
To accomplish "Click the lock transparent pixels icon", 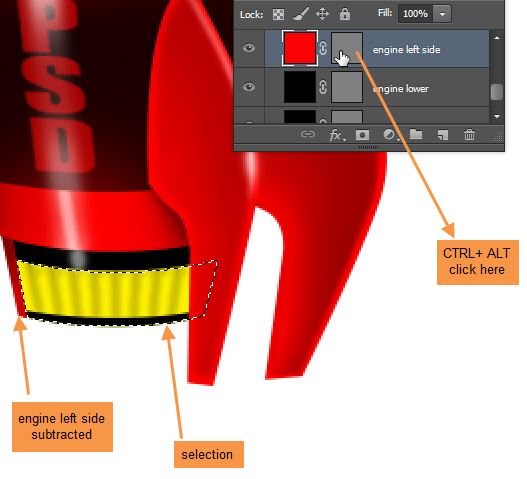I will tap(278, 14).
